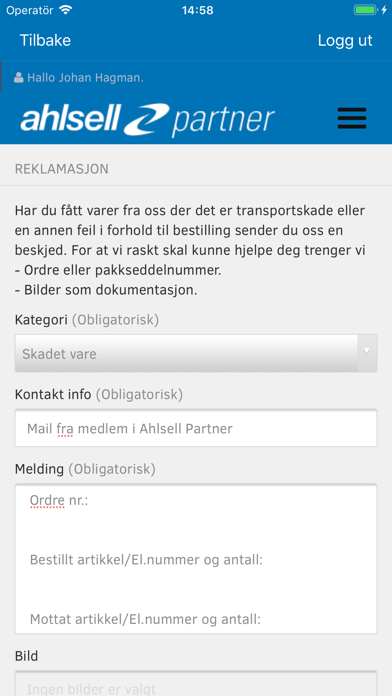Click the Ahlsell partner wordmark
392x696 pixels.
tap(147, 120)
